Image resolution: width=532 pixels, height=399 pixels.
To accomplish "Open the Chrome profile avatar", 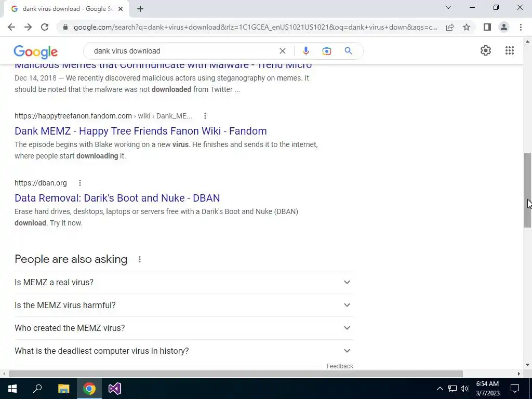I will click(504, 27).
